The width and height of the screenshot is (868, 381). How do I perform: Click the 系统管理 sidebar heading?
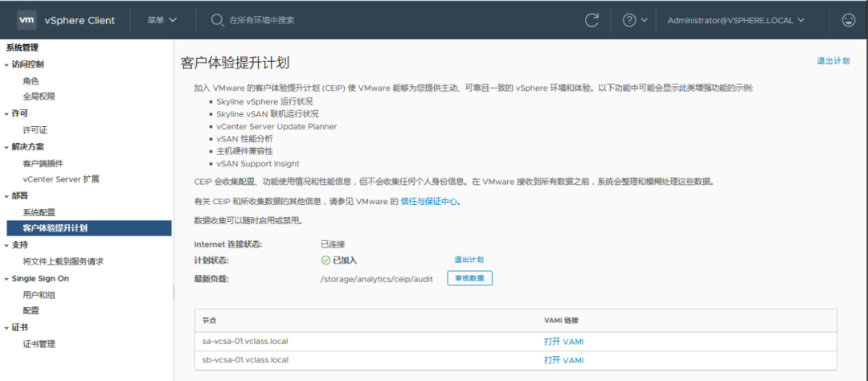[x=23, y=48]
